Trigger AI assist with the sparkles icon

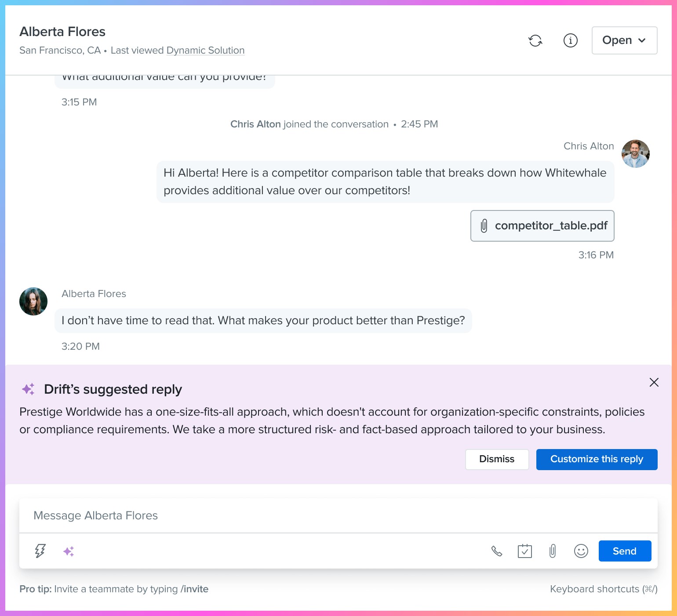[x=68, y=551]
